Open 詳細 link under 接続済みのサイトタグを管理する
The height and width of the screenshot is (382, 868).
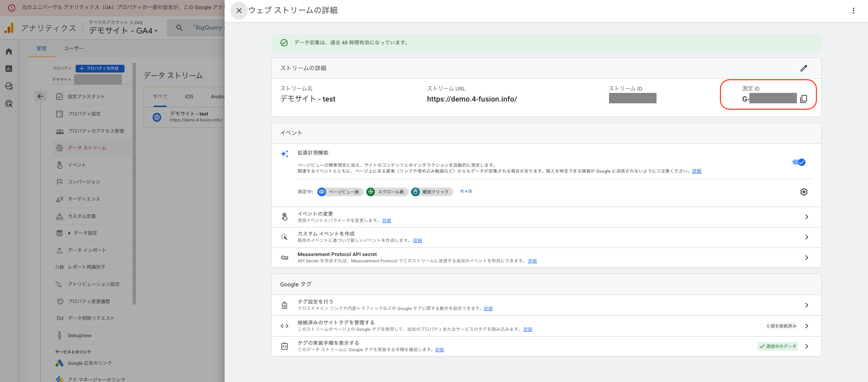coord(528,329)
